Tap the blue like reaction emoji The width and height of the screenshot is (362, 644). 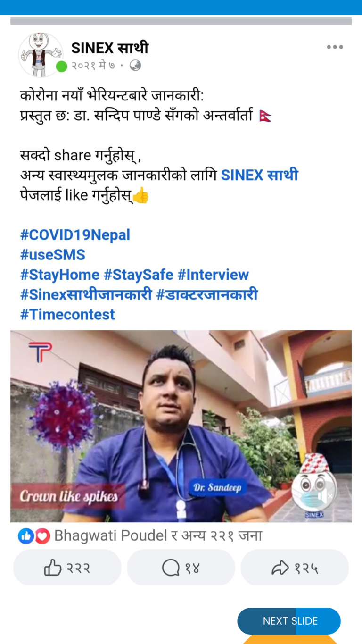[26, 535]
